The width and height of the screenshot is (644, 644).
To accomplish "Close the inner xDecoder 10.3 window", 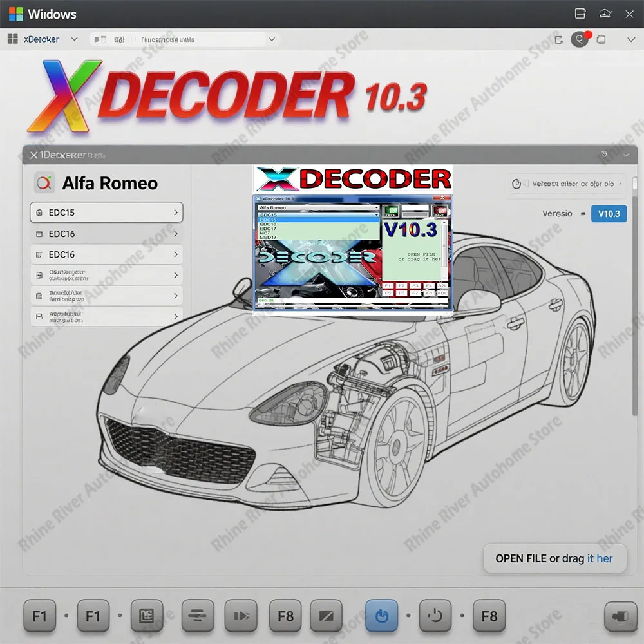I will [x=442, y=198].
